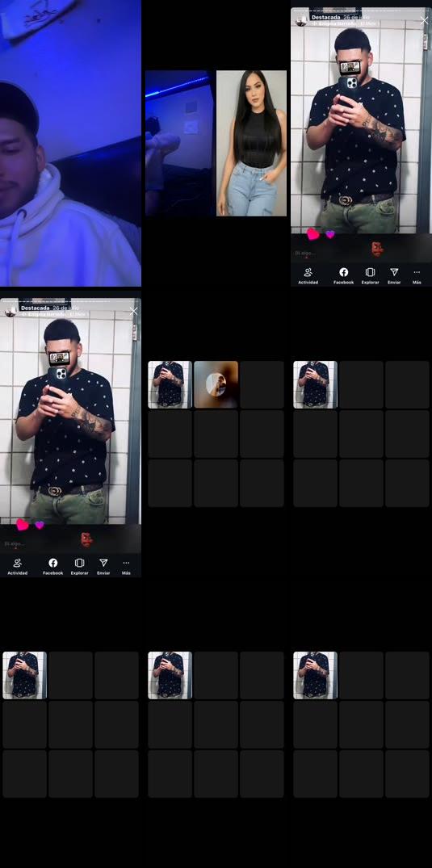Tap the profile avatar in lower-left story
This screenshot has height=868, width=432.
[10, 312]
